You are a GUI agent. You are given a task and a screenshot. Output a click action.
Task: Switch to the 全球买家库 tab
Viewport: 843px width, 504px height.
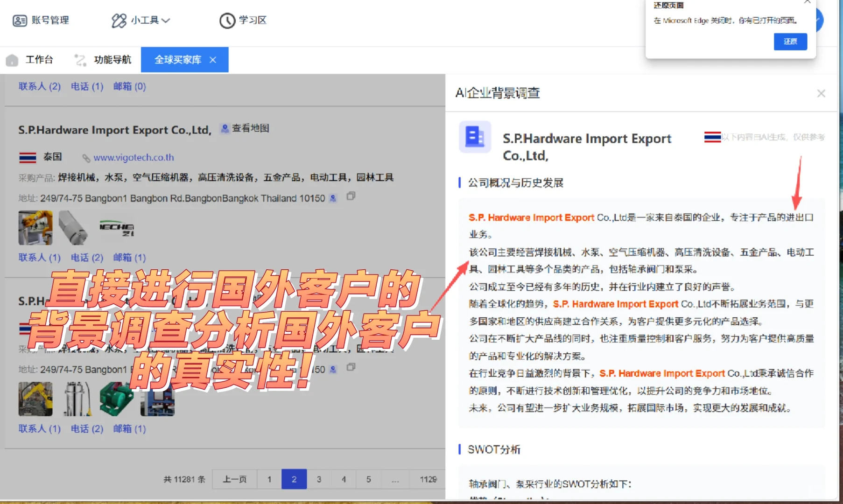pyautogui.click(x=177, y=60)
